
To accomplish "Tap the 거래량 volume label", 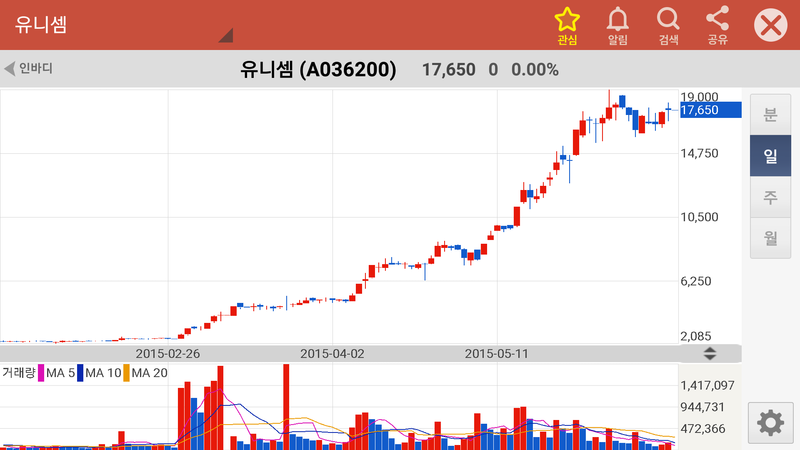I will point(18,373).
